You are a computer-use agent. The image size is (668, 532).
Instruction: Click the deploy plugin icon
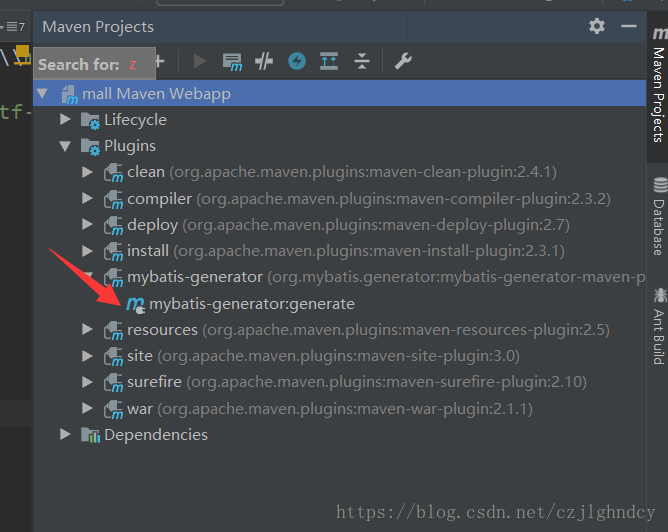pos(113,226)
